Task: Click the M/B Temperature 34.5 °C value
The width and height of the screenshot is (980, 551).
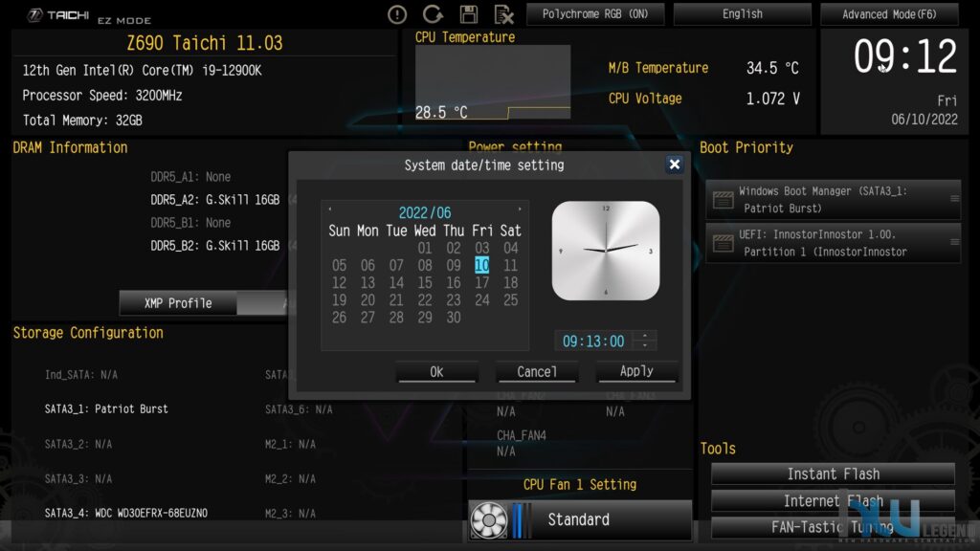Action: pyautogui.click(x=772, y=68)
